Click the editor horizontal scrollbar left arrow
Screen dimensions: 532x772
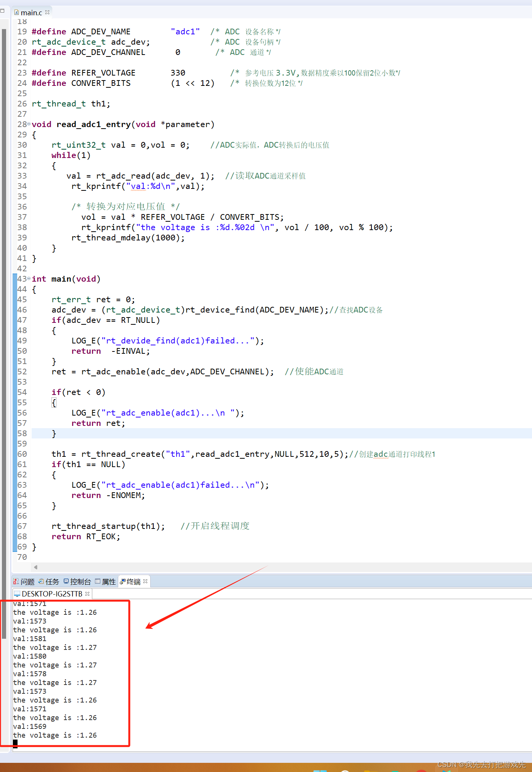click(x=35, y=567)
